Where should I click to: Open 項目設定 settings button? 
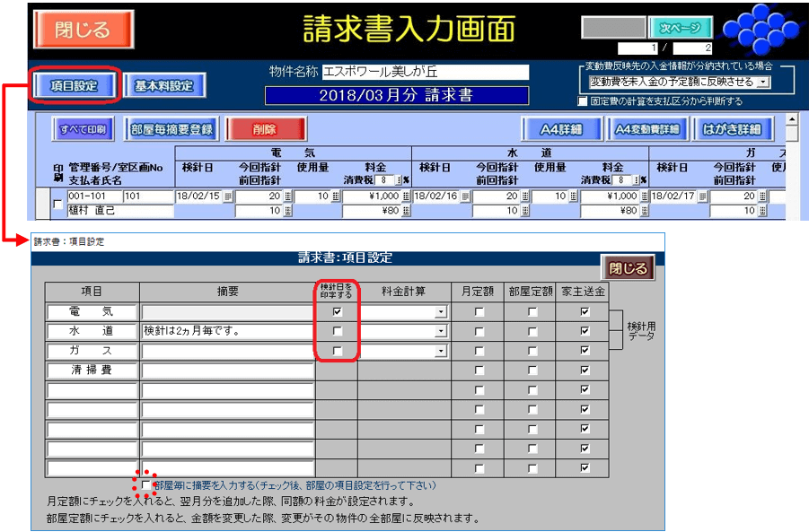pos(75,86)
